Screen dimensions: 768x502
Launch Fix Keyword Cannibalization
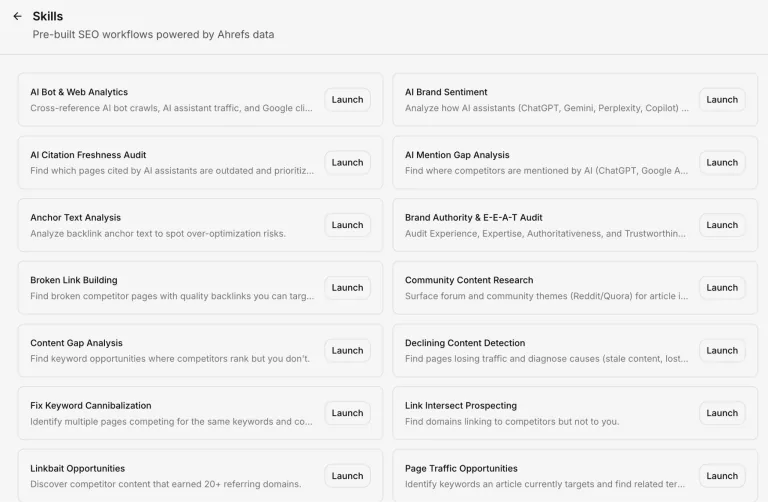click(347, 413)
